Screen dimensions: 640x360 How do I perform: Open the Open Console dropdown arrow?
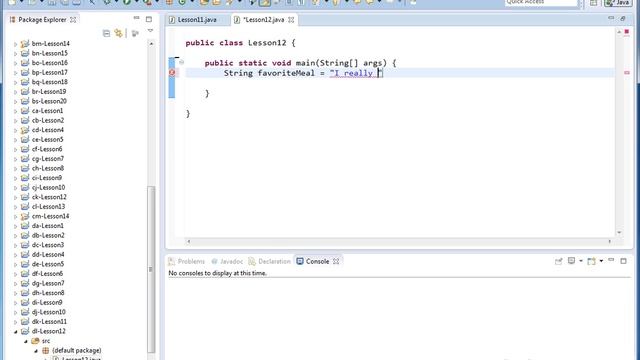pyautogui.click(x=601, y=261)
